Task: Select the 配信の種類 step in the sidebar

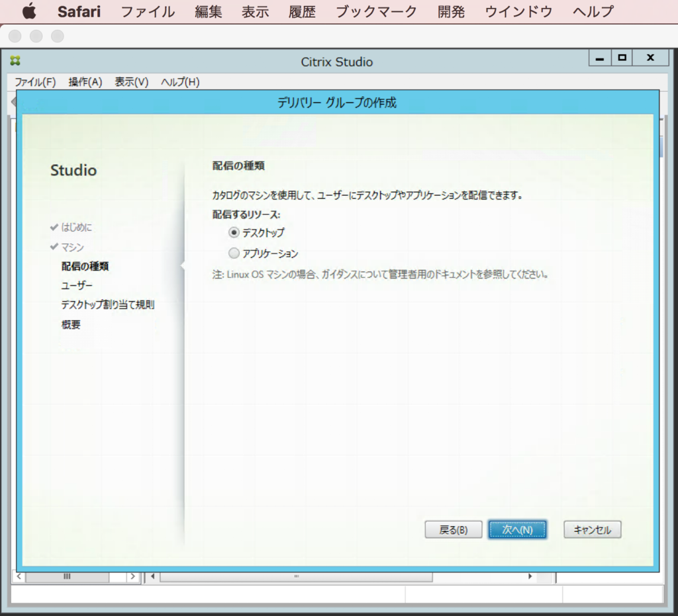Action: coord(85,266)
